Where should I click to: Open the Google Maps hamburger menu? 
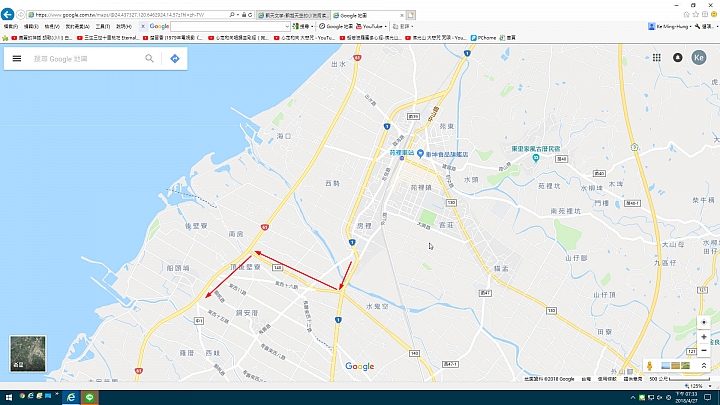point(17,59)
